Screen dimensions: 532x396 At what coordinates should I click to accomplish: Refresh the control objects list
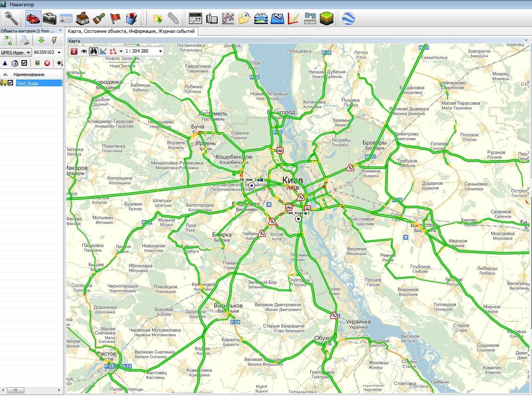(8, 40)
